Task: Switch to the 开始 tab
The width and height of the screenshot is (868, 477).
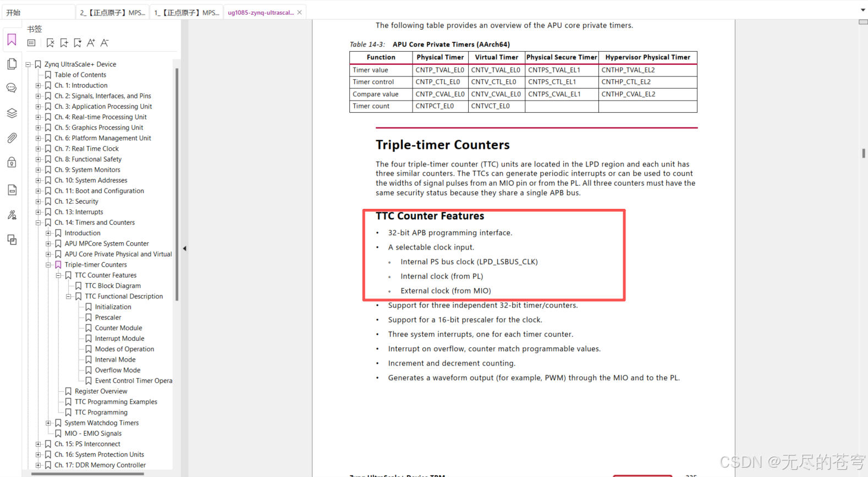Action: (x=38, y=12)
